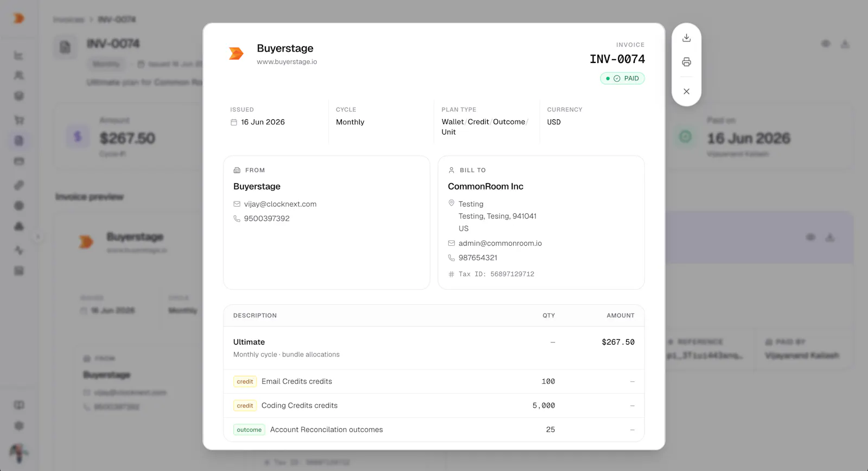Click the Coding Credits credits row label
868x471 pixels.
tap(299, 405)
